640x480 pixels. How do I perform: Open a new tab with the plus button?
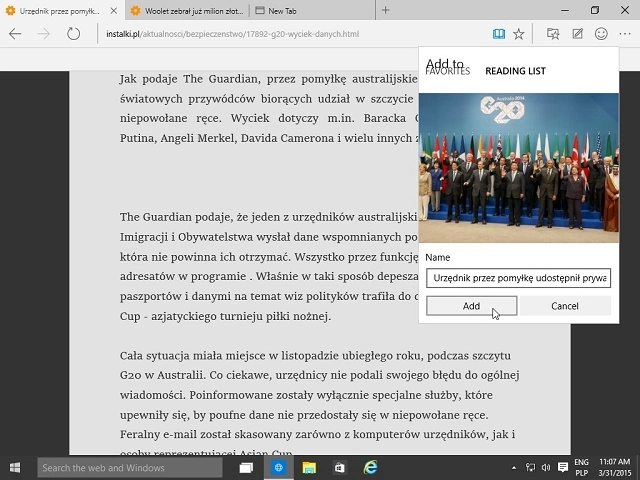pyautogui.click(x=386, y=10)
